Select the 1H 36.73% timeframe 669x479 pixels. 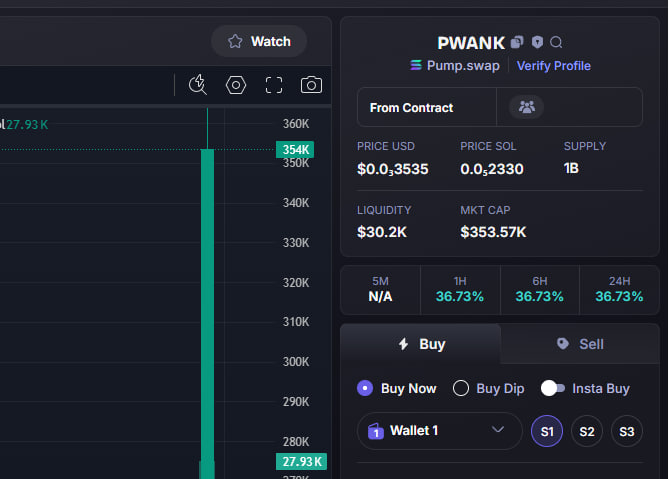pyautogui.click(x=460, y=289)
